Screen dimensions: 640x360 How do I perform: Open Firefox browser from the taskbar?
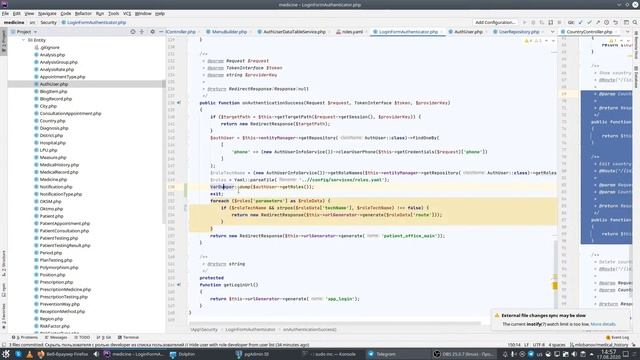click(x=63, y=354)
